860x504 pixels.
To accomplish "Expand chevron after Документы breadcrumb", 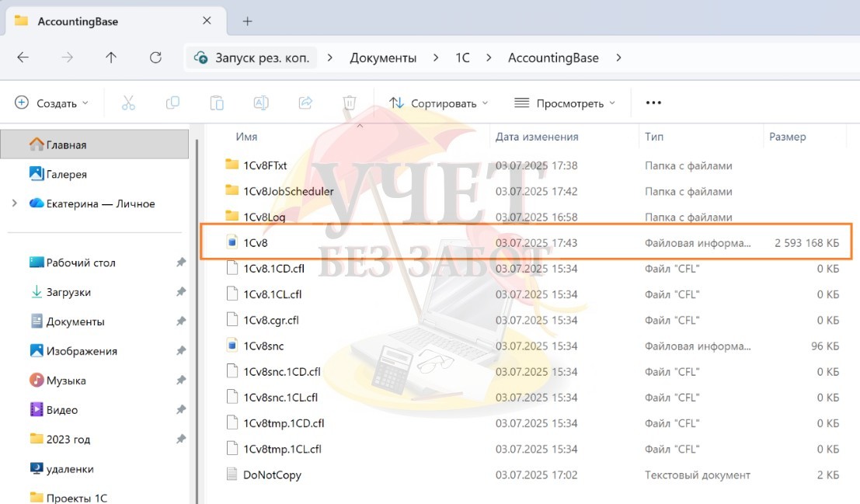I will 436,57.
